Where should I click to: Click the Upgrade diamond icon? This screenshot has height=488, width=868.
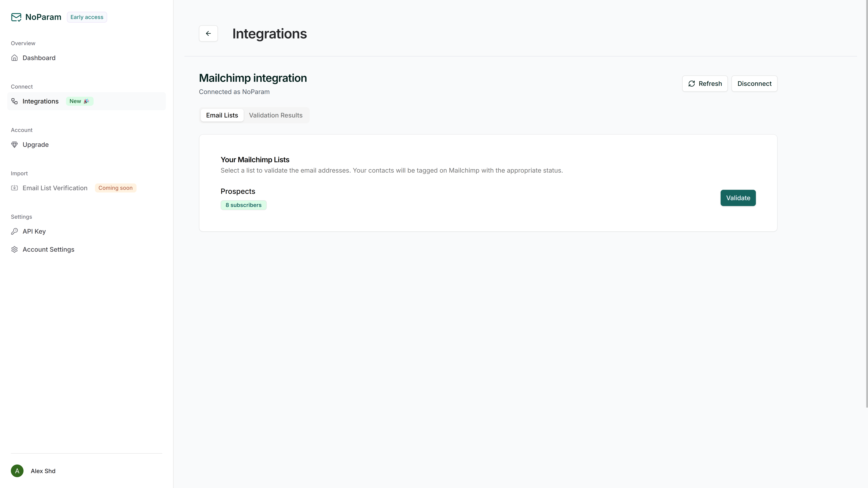(x=14, y=145)
